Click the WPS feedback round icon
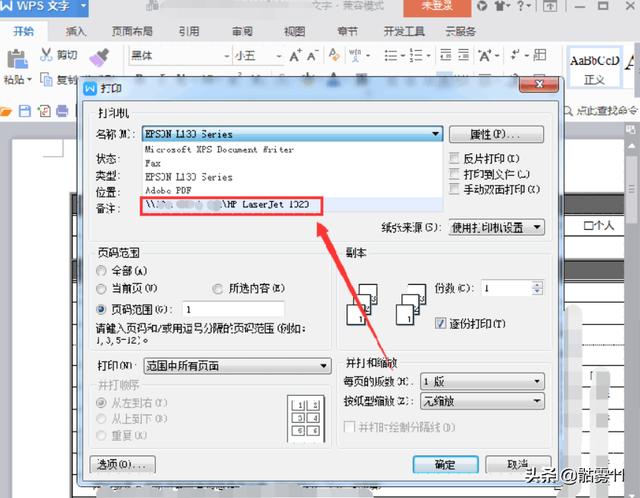 point(482,6)
